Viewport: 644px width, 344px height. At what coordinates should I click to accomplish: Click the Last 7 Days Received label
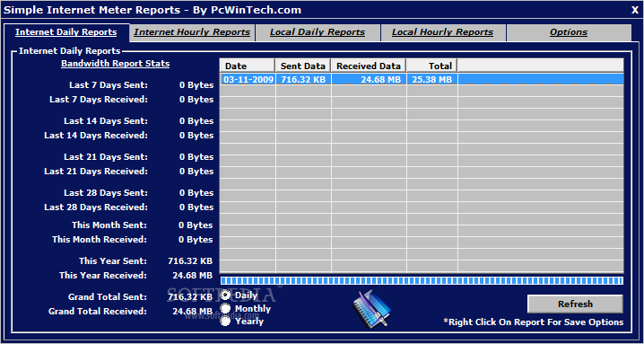tap(99, 100)
